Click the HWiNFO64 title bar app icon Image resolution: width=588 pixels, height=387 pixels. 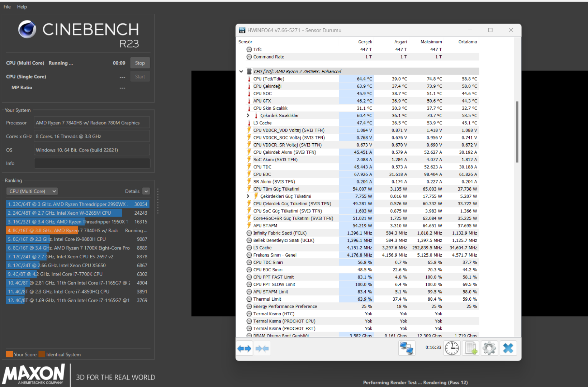(x=242, y=30)
